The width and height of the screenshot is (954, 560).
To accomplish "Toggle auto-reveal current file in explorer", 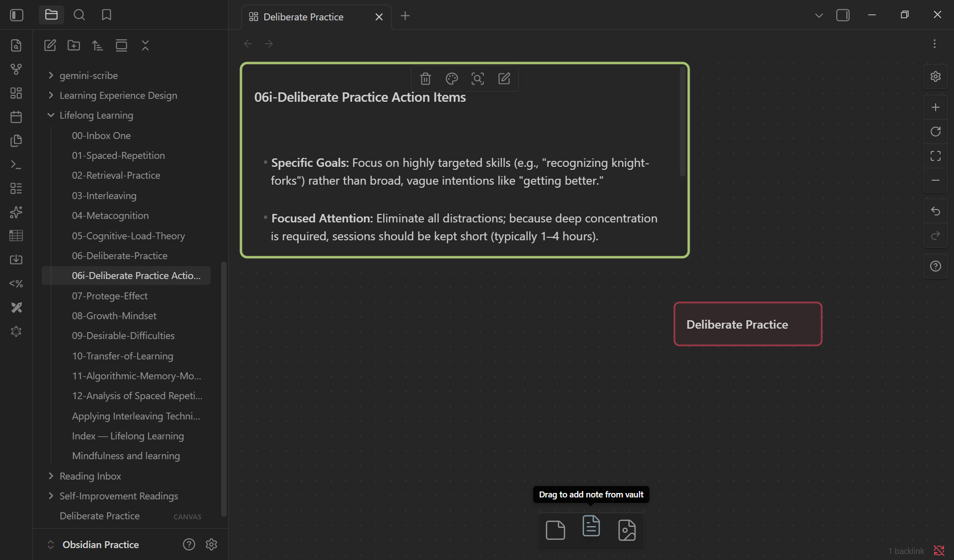I will click(121, 45).
